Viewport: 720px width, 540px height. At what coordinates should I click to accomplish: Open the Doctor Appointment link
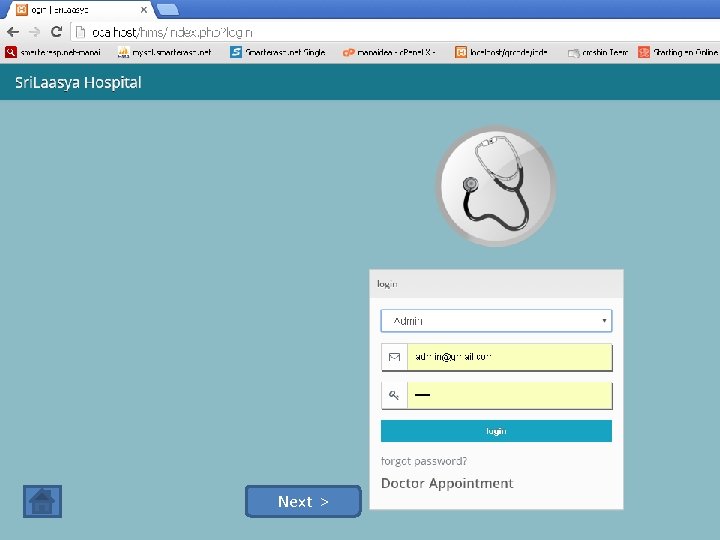447,483
